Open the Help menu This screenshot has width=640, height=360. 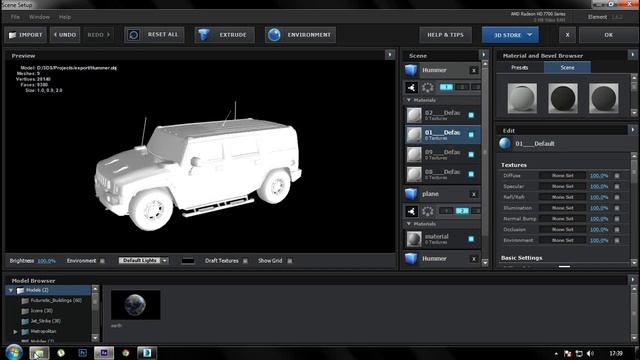pos(64,17)
